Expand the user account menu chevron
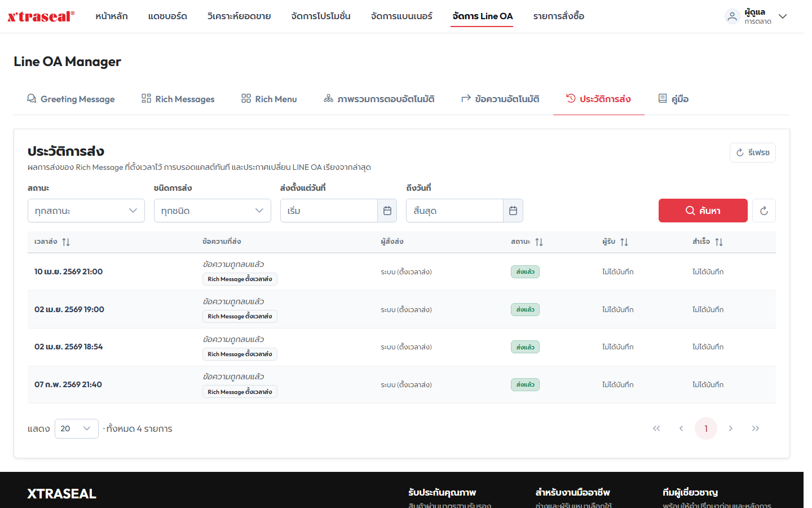The width and height of the screenshot is (812, 508). pos(783,16)
